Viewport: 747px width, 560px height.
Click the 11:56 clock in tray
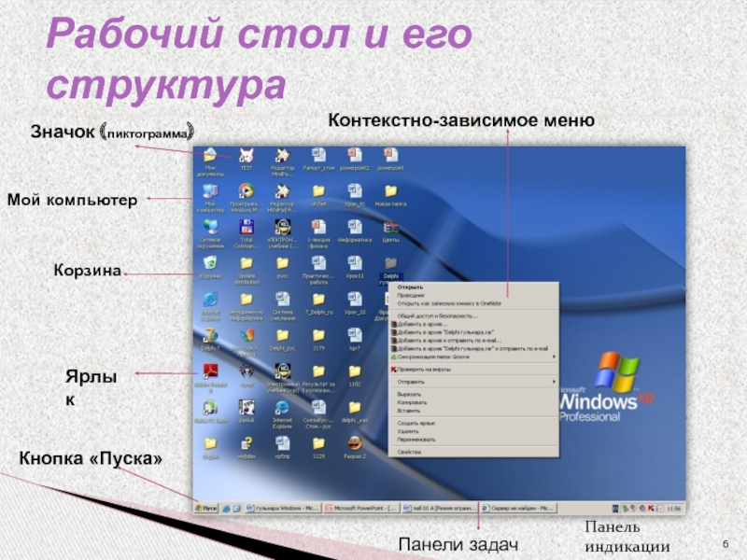click(x=673, y=509)
